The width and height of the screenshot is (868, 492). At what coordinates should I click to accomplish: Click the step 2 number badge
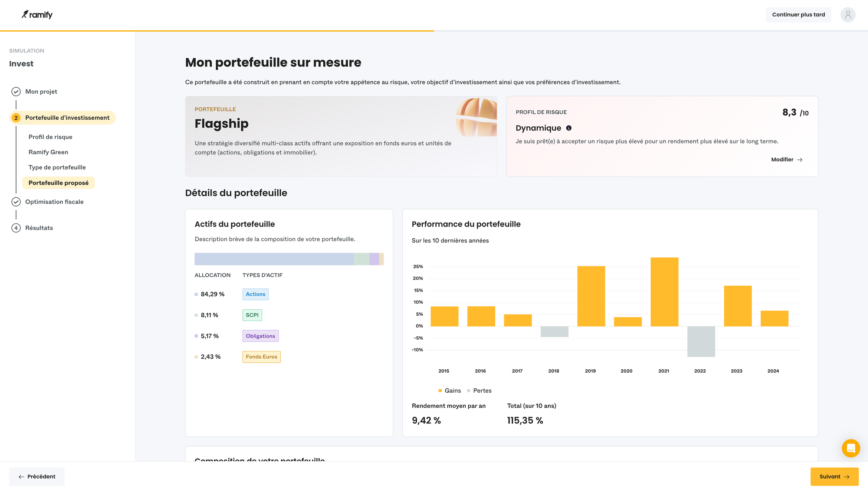coord(16,118)
